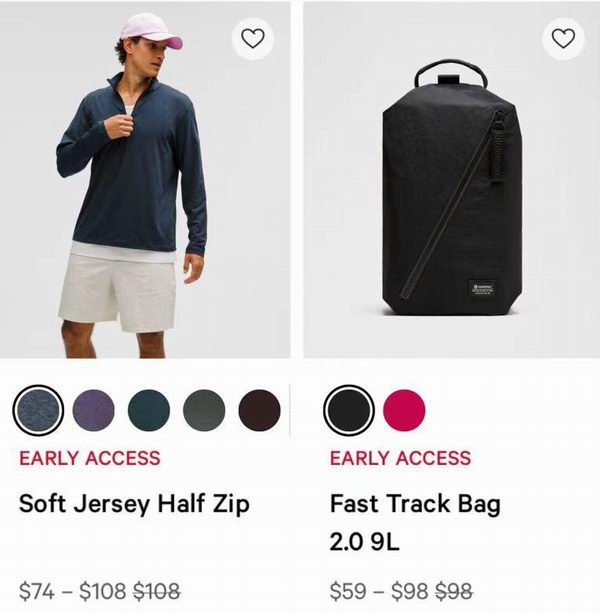Switch the bag color to pink
Screen dimensions: 600x614
[404, 409]
